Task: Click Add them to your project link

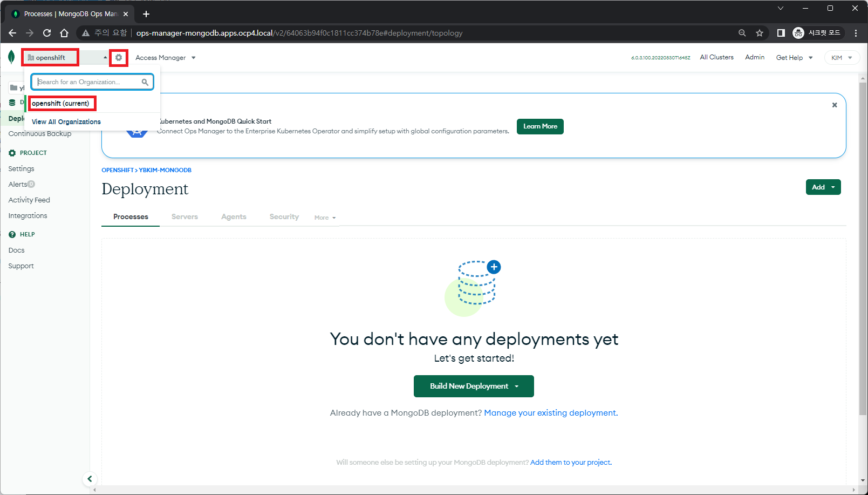Action: click(x=571, y=463)
